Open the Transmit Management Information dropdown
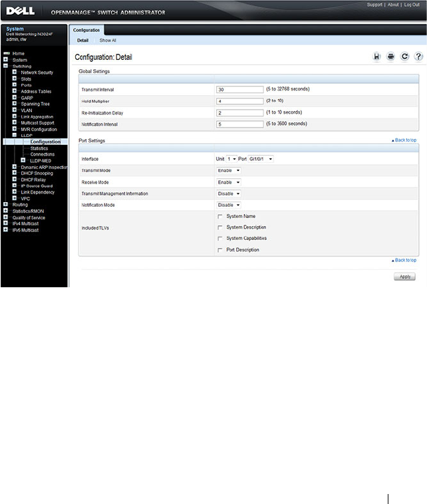The width and height of the screenshot is (427, 504). [229, 194]
